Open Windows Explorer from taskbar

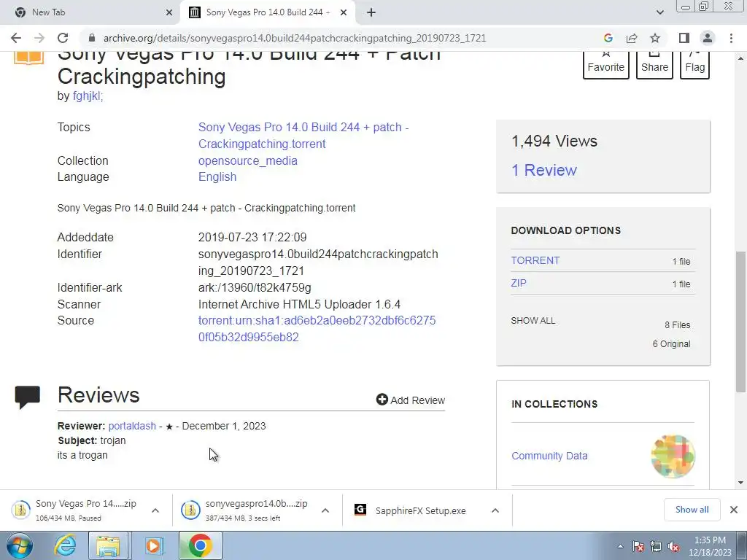tap(108, 545)
